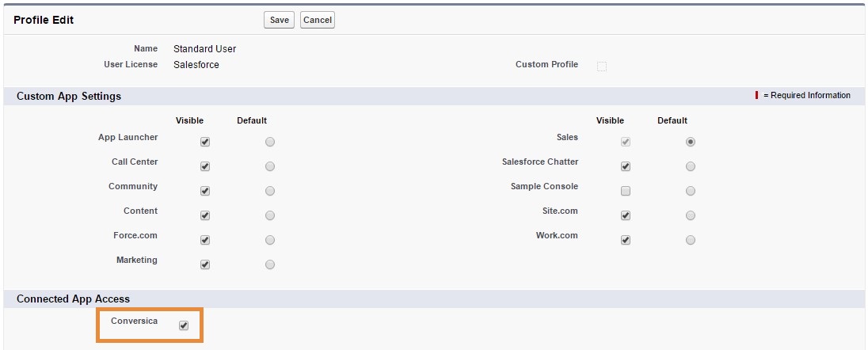Click the Content label
This screenshot has width=868, height=350.
click(141, 211)
